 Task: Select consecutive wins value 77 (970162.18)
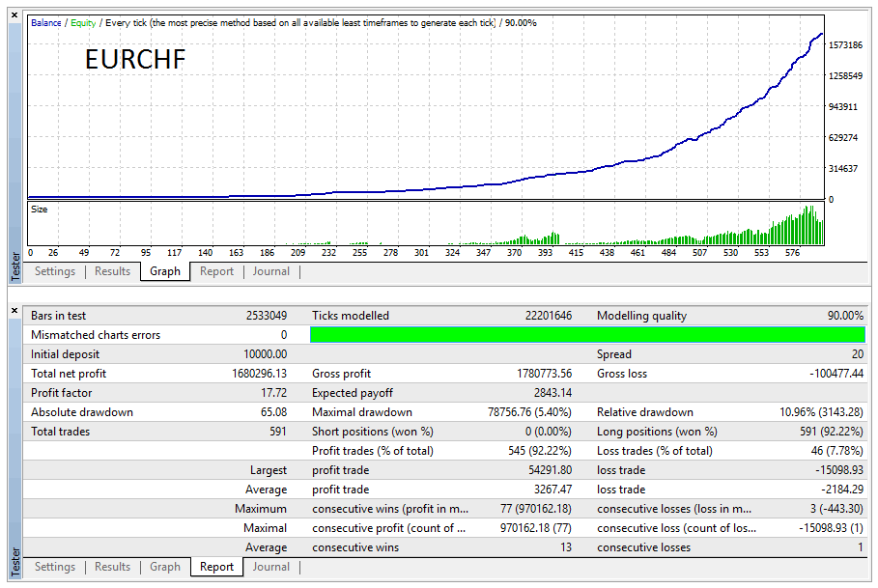536,509
